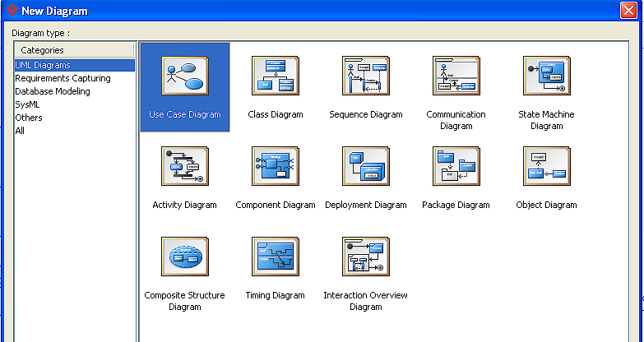
Task: Show the SysML diagram category
Action: (28, 104)
